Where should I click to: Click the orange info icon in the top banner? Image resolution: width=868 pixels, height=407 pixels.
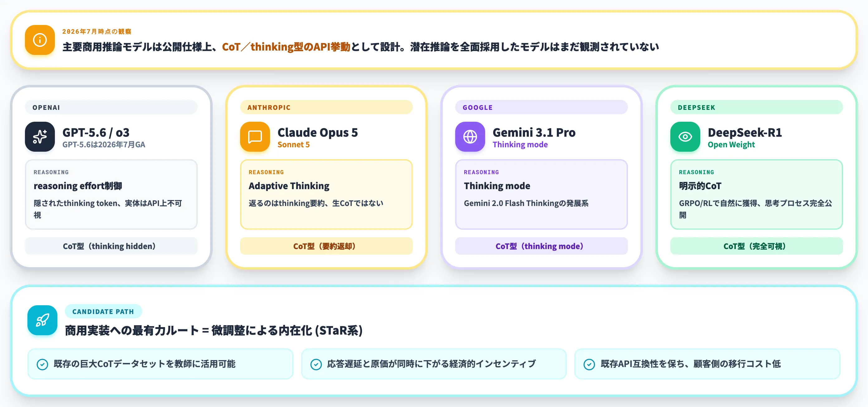(40, 40)
